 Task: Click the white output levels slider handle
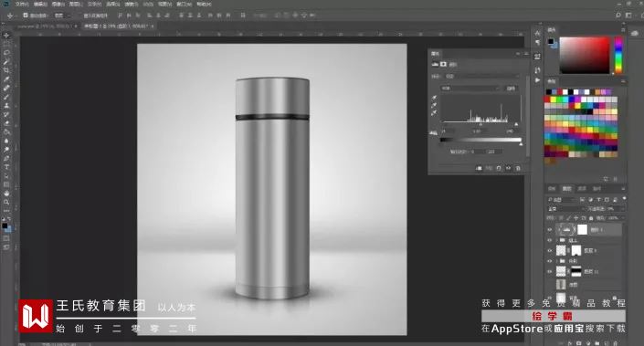coord(521,144)
